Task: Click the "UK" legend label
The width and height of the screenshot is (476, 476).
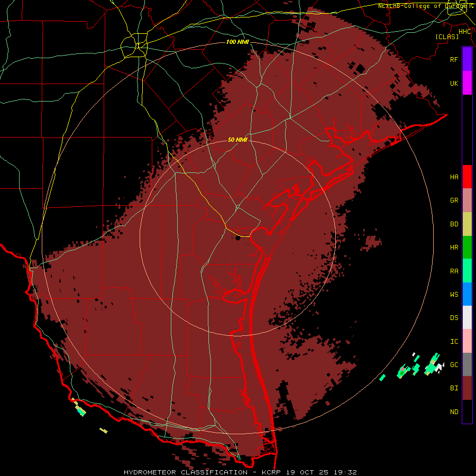Action: pyautogui.click(x=454, y=83)
